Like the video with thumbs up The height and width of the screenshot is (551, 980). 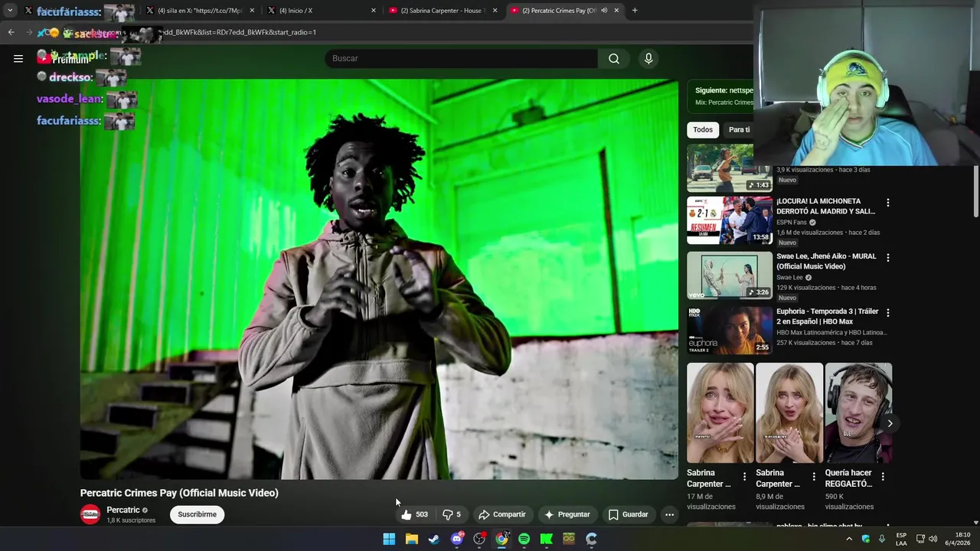coord(414,514)
